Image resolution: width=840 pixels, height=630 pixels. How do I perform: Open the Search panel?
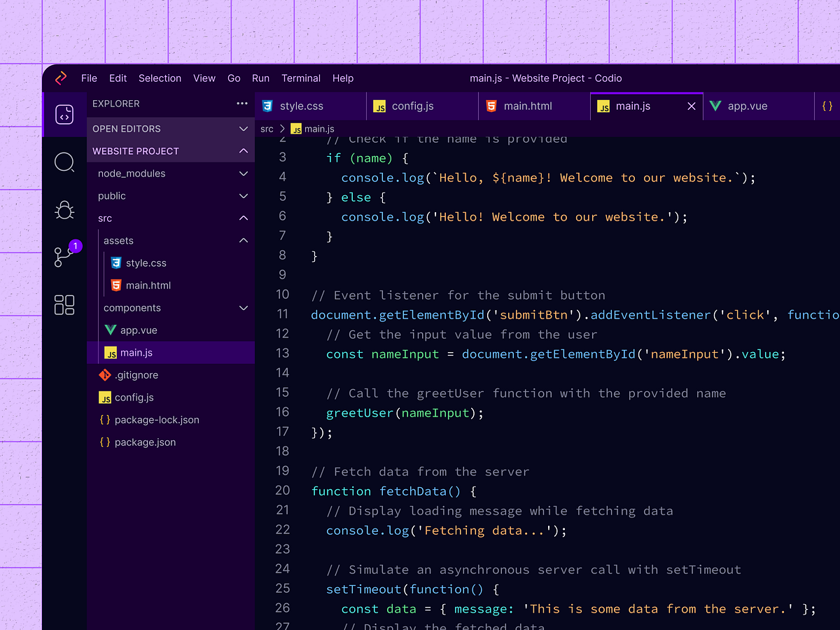point(64,162)
